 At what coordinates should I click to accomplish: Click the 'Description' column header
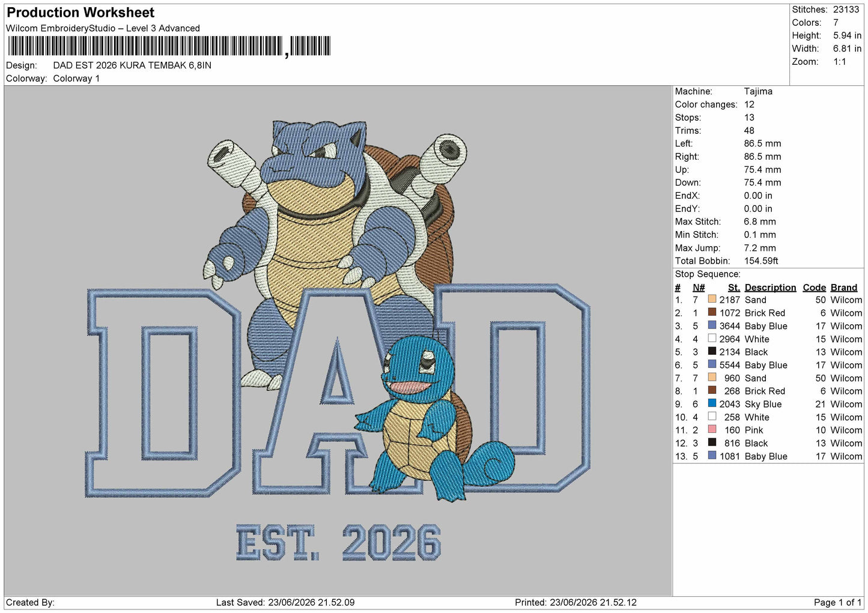(x=770, y=288)
